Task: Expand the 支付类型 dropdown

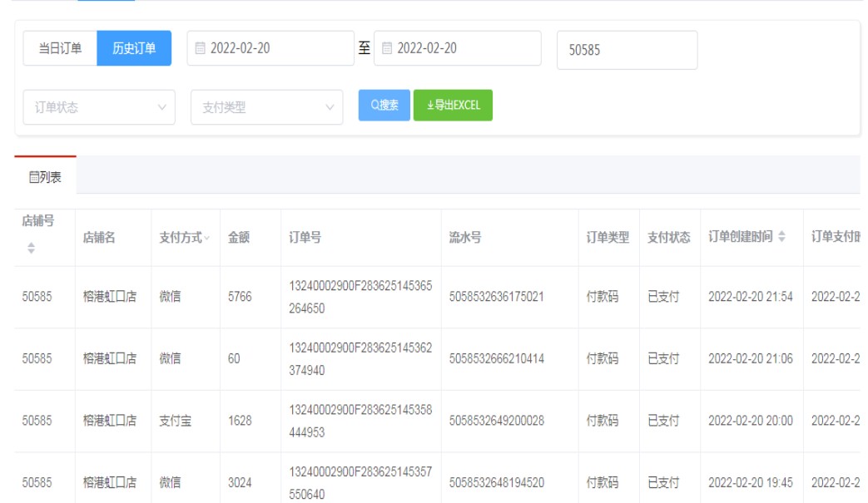Action: click(266, 107)
